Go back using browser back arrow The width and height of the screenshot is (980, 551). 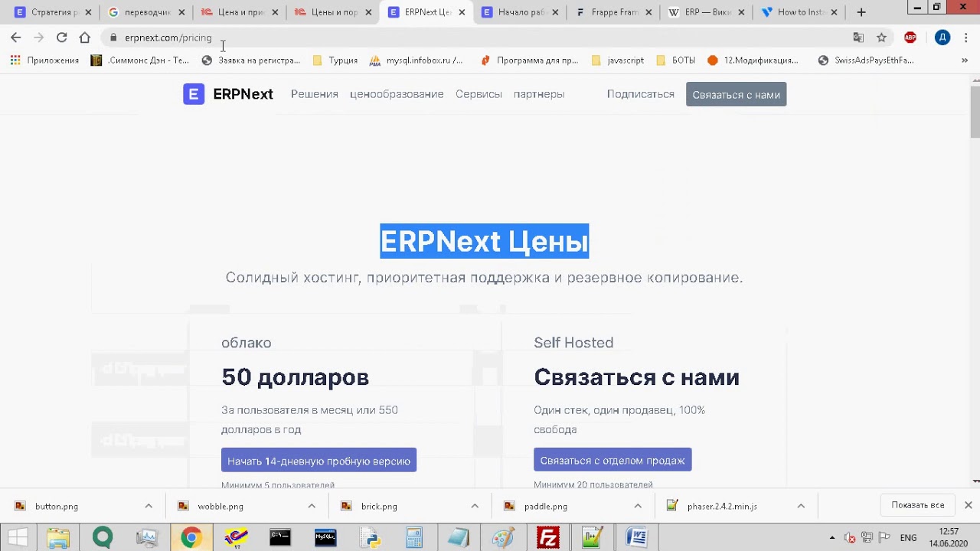click(16, 37)
